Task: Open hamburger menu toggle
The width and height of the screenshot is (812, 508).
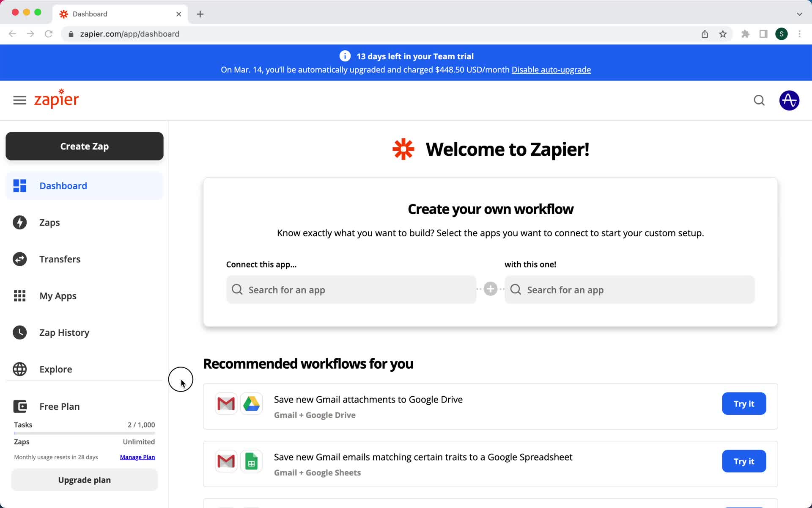Action: point(19,100)
